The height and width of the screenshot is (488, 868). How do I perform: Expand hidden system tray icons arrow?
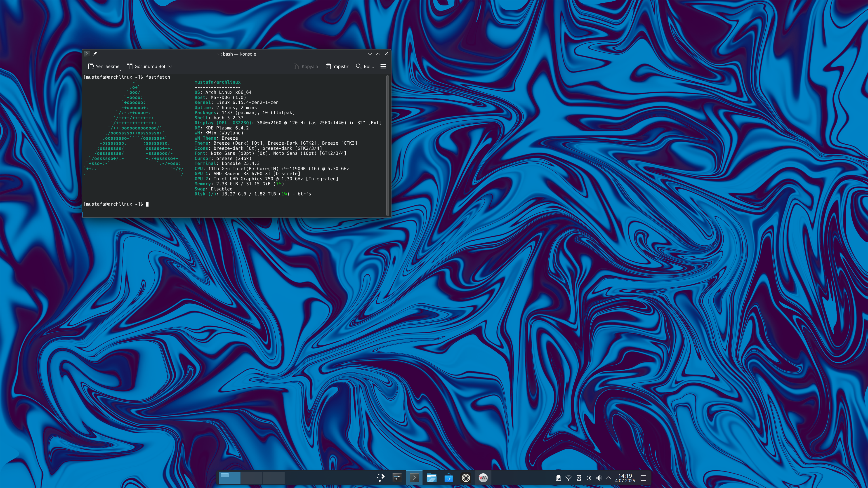[x=609, y=478]
